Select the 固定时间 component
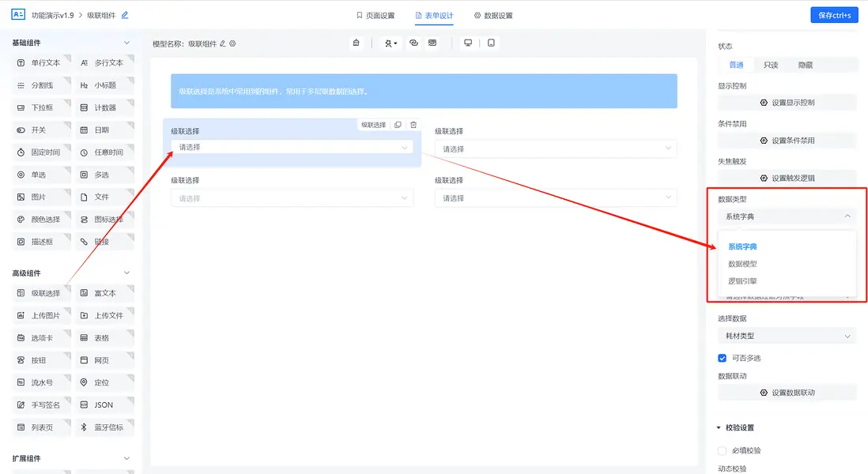The width and height of the screenshot is (868, 474). [x=42, y=152]
